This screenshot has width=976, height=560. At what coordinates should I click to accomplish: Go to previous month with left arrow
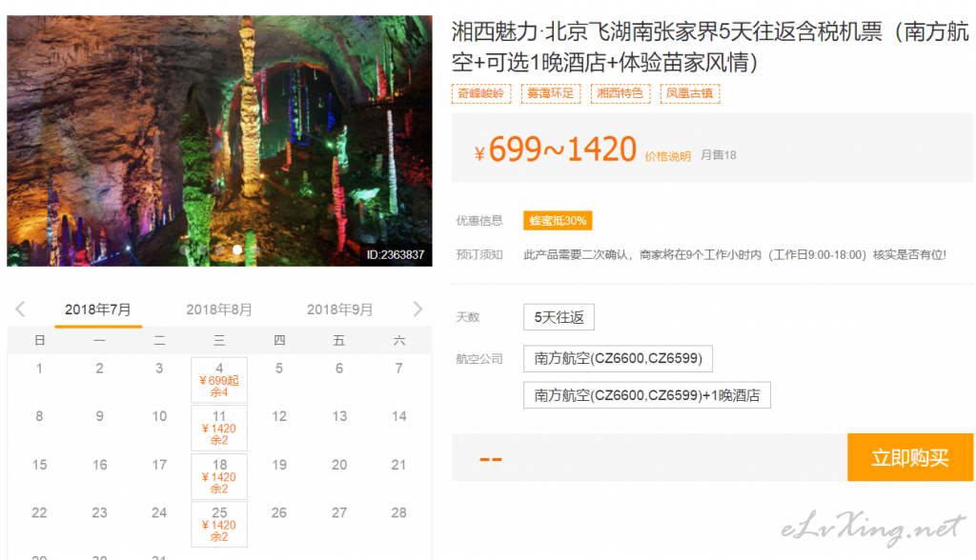pyautogui.click(x=21, y=310)
